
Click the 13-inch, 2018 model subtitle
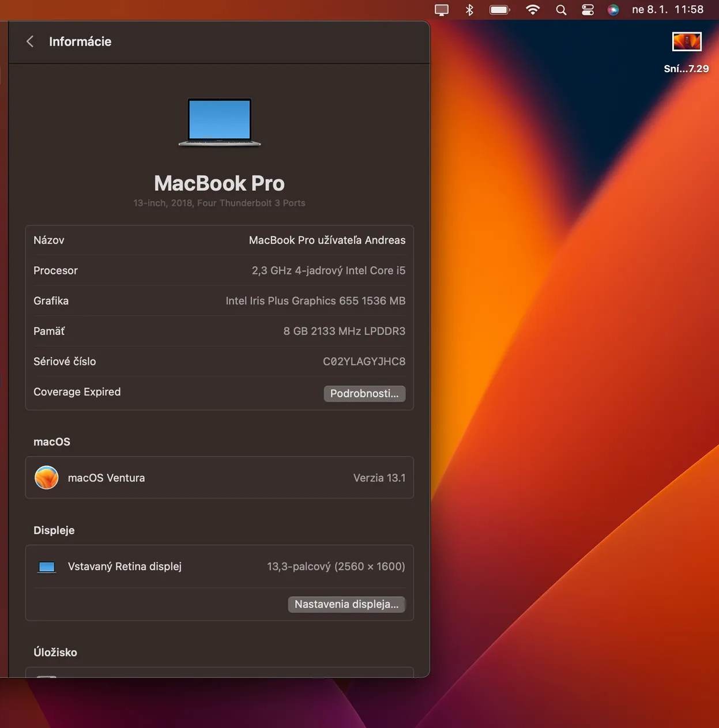pos(219,203)
